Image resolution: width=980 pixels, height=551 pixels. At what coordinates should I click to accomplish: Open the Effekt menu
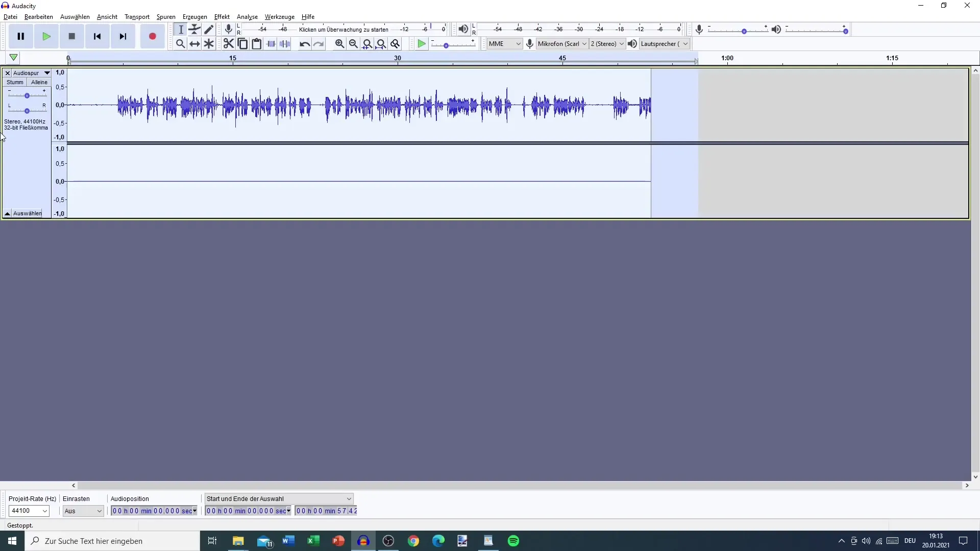[x=222, y=17]
